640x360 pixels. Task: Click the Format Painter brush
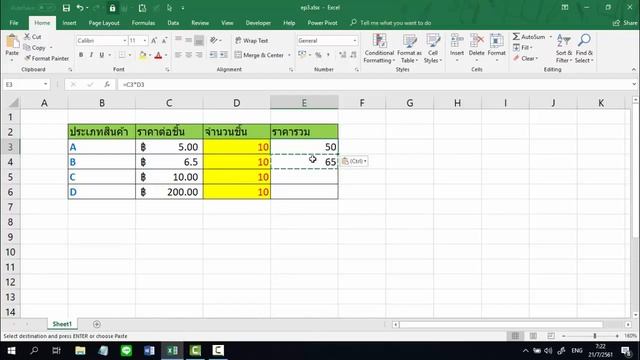pyautogui.click(x=47, y=58)
